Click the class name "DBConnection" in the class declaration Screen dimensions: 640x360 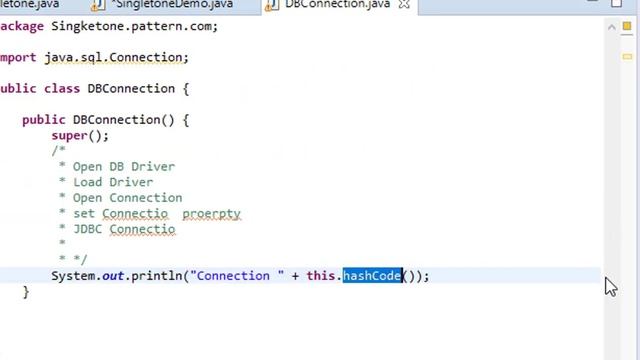131,89
